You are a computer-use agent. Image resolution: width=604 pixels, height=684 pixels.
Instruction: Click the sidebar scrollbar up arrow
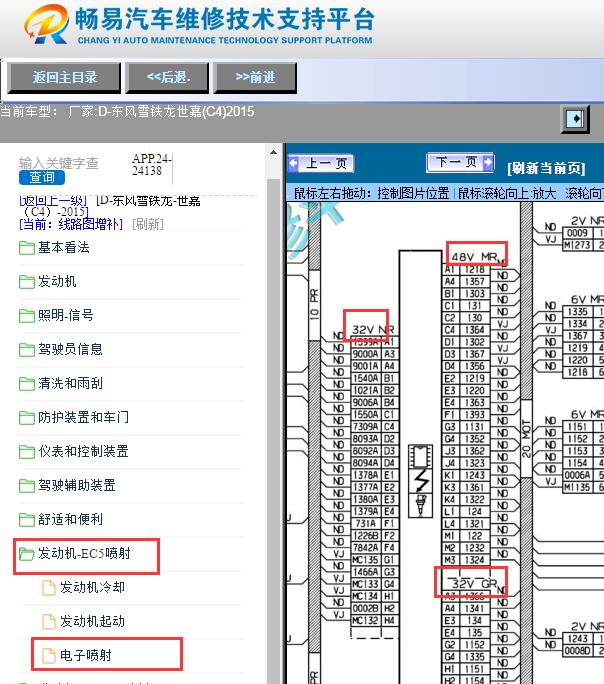coord(273,153)
